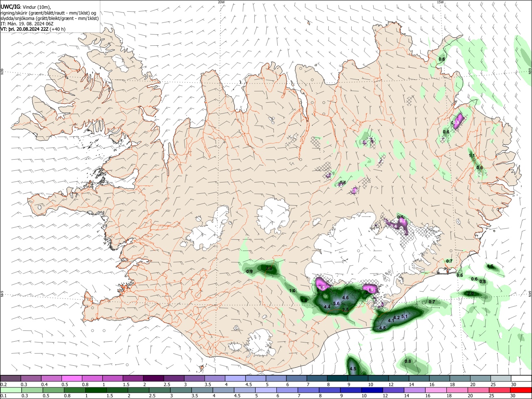Screen dimensions: 532x399
Task: Pick the lavender 5 swatch in the bottom legend row
Action: tap(266, 390)
